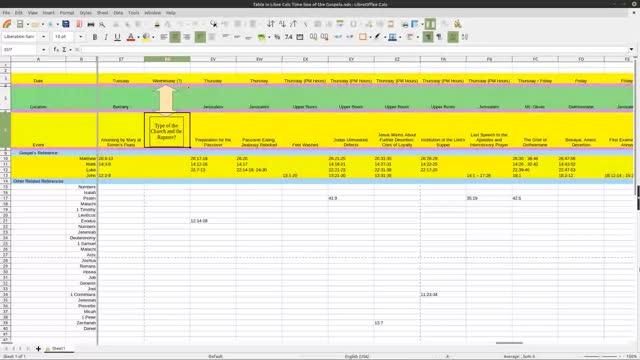640x360 pixels.
Task: Toggle Bold formatting
Action: (x=95, y=37)
